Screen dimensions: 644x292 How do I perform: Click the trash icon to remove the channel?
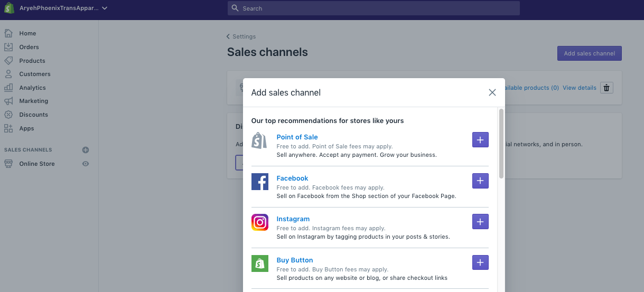(606, 88)
